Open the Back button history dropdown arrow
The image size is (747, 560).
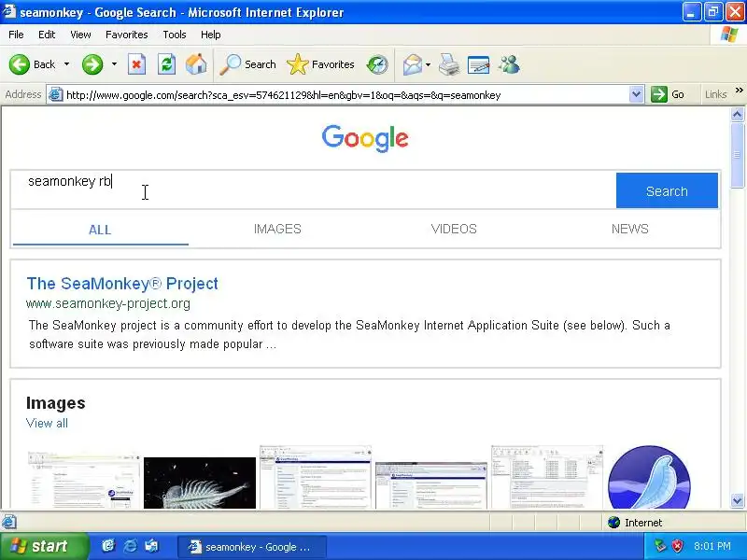coord(66,64)
